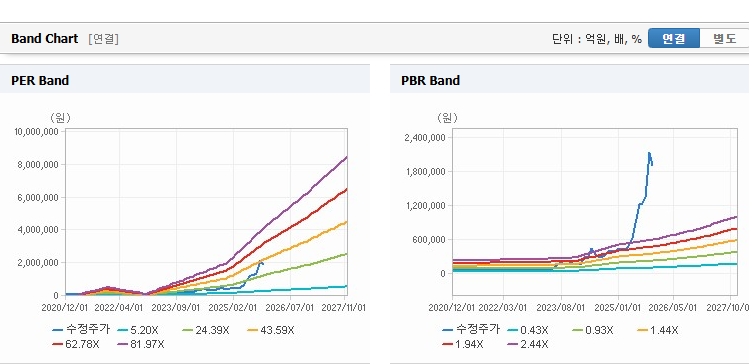
Task: Toggle 1.44X series in PBR legend
Action: coord(658,330)
